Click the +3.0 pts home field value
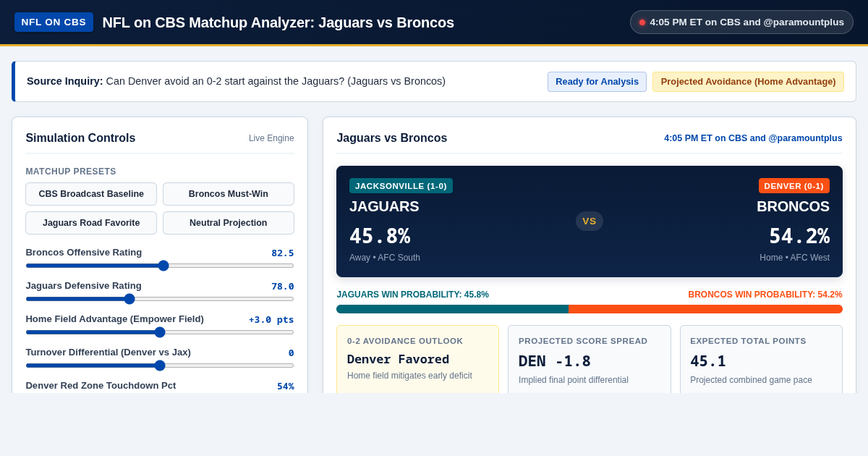Viewport: 868px width, 456px height. 271,319
